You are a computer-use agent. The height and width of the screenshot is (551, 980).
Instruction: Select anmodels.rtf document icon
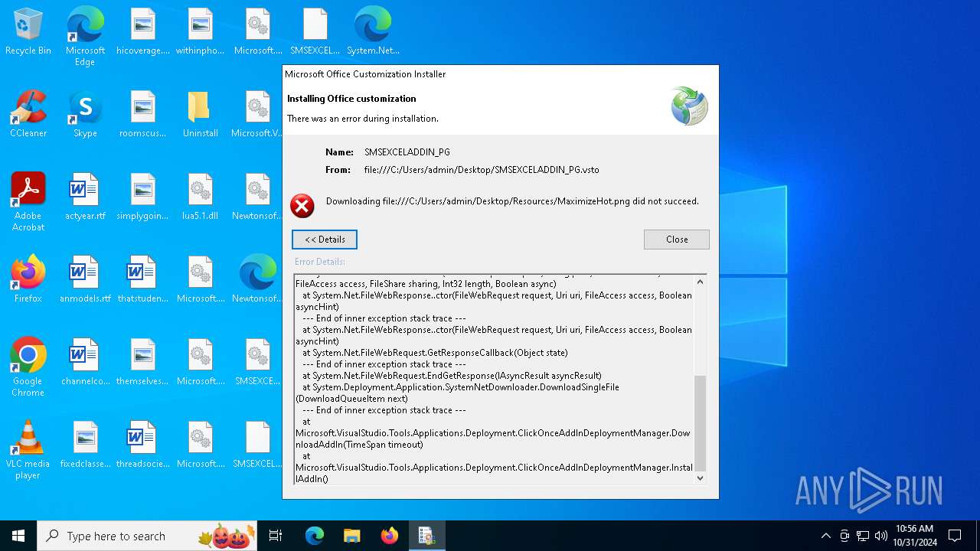coord(85,280)
